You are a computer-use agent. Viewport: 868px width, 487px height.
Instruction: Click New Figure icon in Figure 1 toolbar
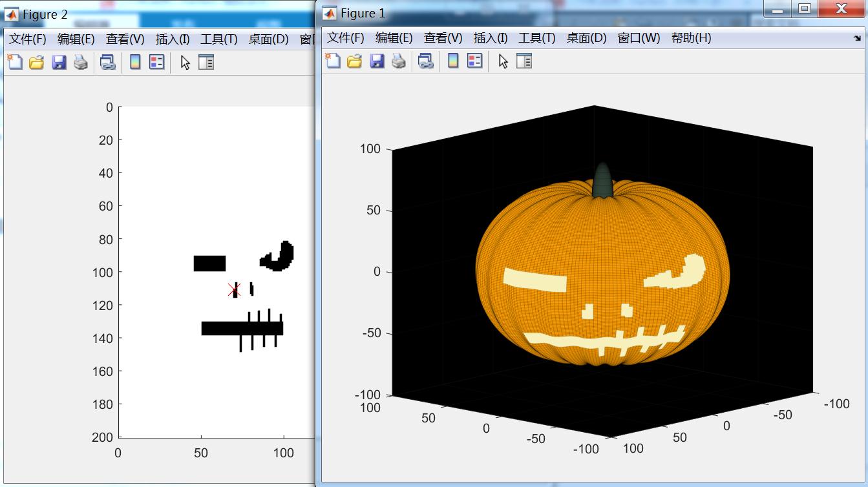tap(333, 61)
